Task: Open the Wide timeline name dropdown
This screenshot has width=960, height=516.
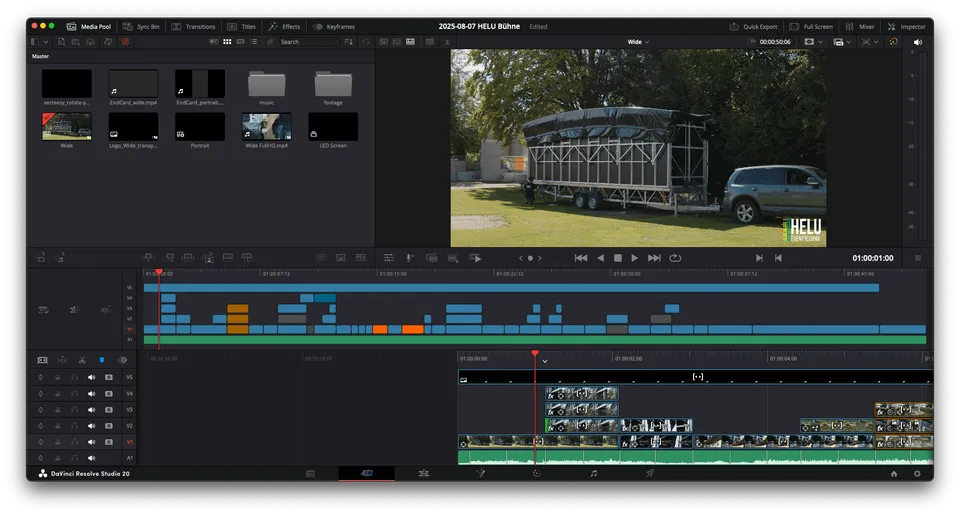Action: 638,42
